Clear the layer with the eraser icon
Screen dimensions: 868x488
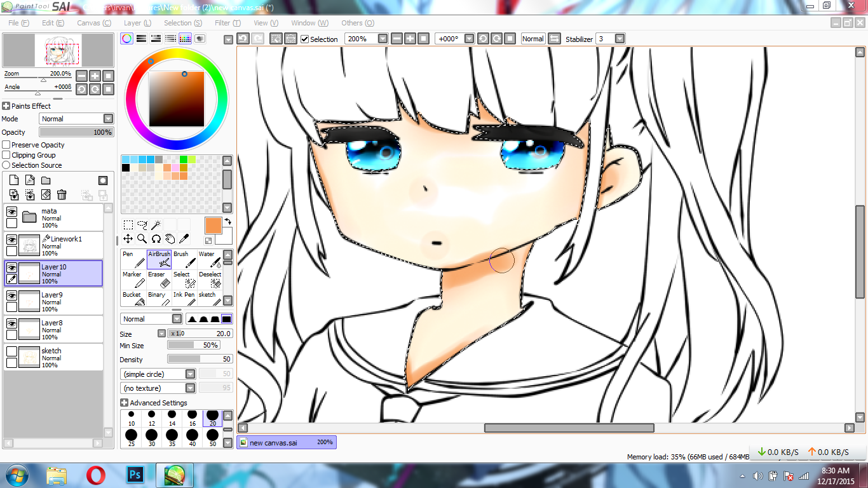[46, 194]
